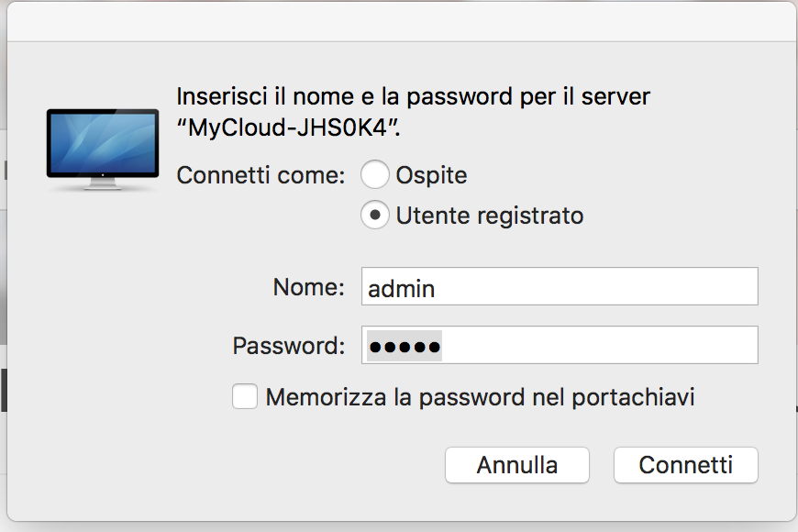Focus the Password input field
The width and height of the screenshot is (798, 532).
(x=560, y=346)
